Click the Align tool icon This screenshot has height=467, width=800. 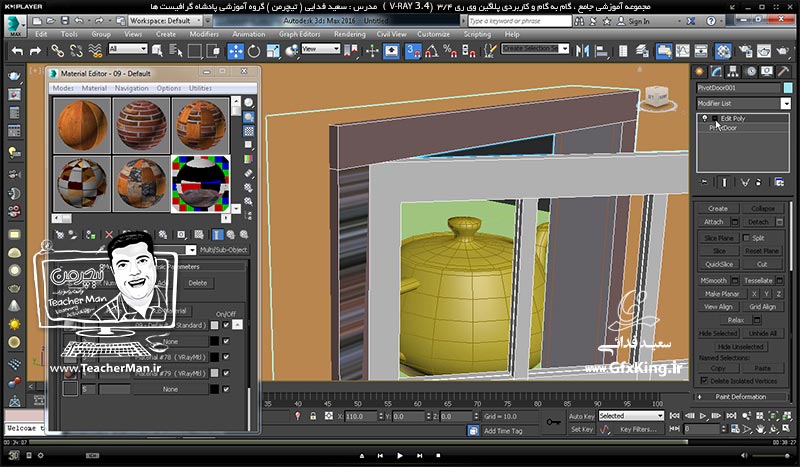point(602,51)
